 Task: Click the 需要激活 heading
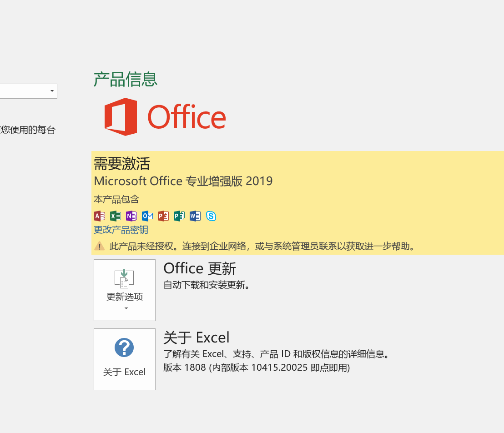(x=122, y=164)
